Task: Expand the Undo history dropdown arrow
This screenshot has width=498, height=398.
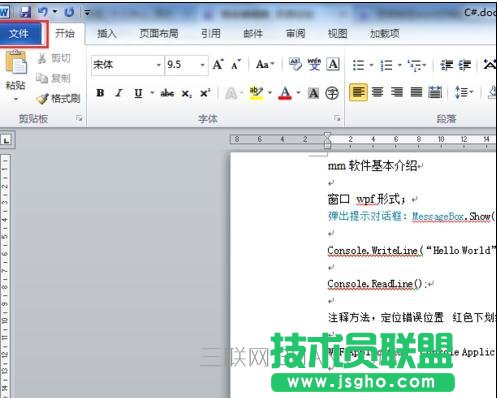Action: click(x=55, y=12)
